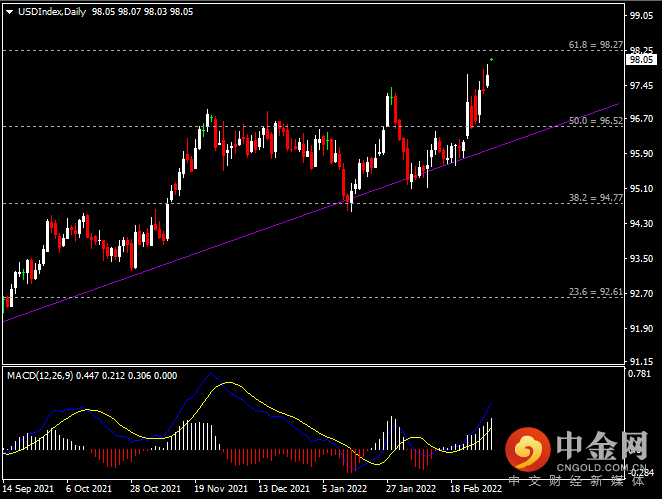
Task: Click the 96.70 price axis label
Action: click(641, 119)
